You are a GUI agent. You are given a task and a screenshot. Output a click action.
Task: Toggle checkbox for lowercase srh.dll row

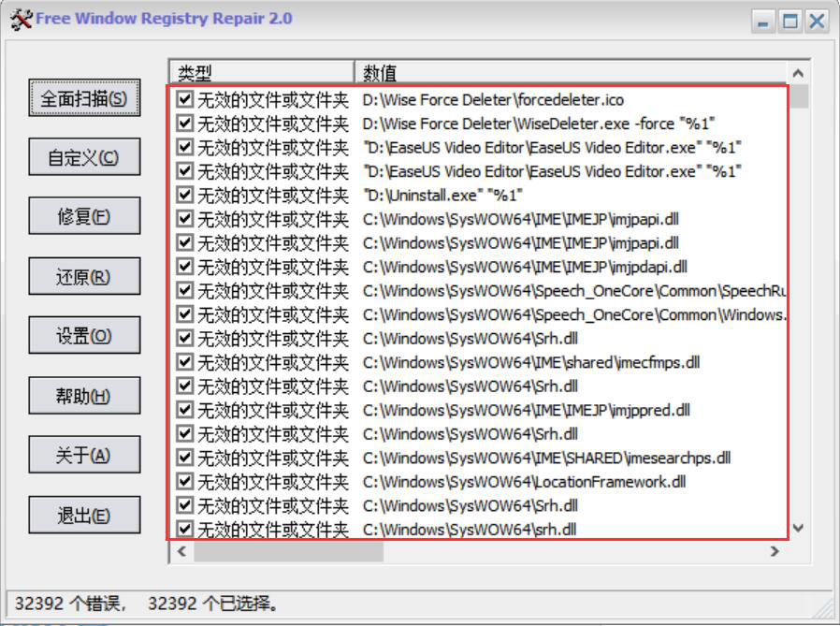185,529
